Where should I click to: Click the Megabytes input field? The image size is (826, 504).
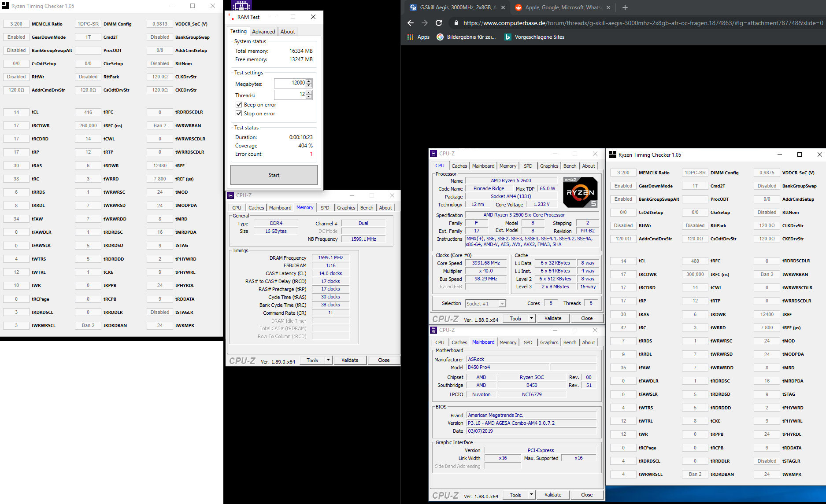click(290, 83)
